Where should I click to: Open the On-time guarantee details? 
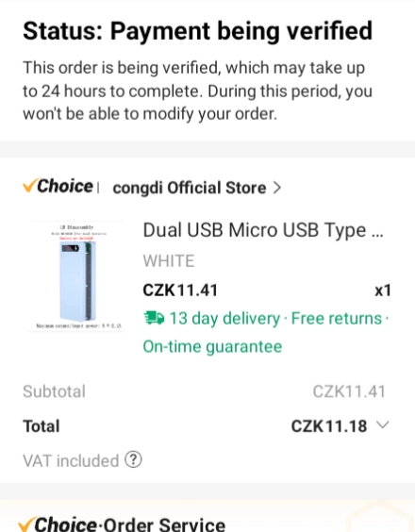(x=212, y=347)
